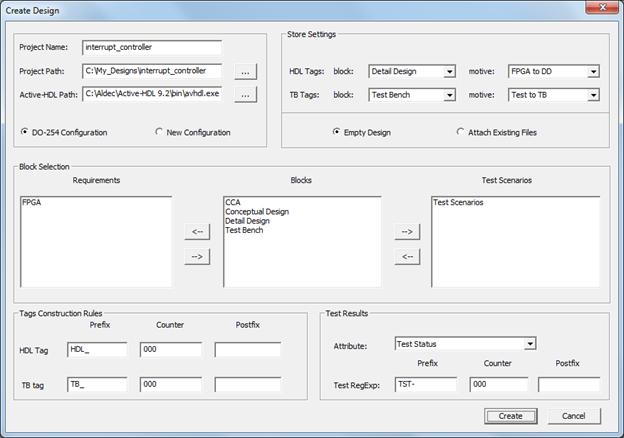Browse for the Active-HDL Path executable
The image size is (624, 438).
246,95
